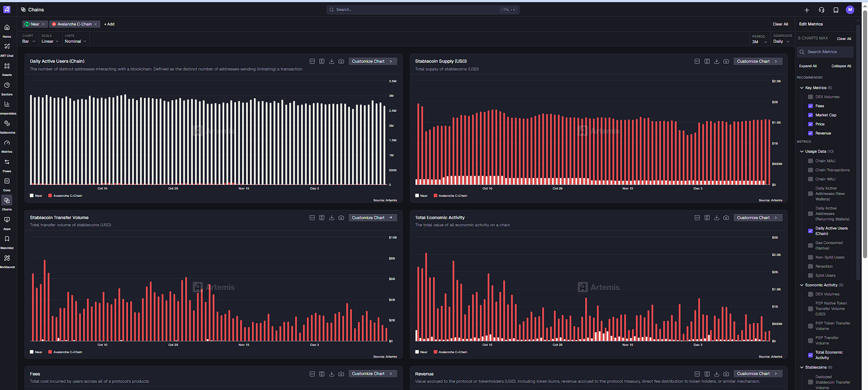This screenshot has width=868, height=390.
Task: Download the Fees chart data
Action: 331,374
